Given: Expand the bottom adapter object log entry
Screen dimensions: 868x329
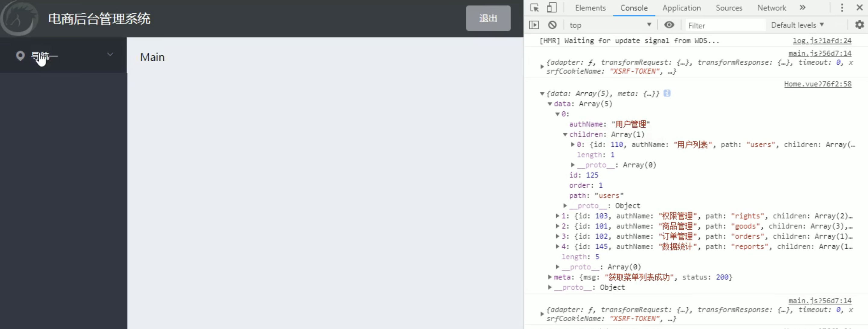Looking at the screenshot, I should (x=542, y=314).
